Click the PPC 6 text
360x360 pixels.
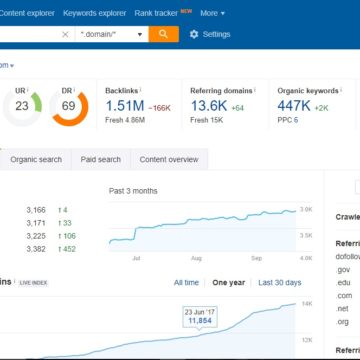pyautogui.click(x=288, y=120)
